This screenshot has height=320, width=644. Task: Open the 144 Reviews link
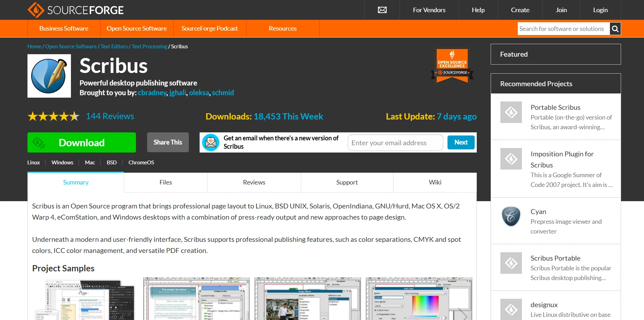coord(110,116)
